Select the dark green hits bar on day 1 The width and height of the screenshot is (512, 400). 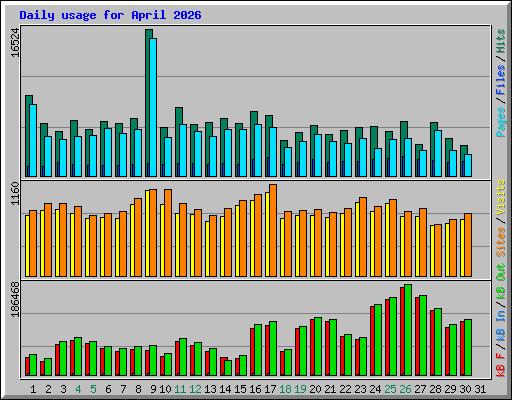click(x=28, y=136)
